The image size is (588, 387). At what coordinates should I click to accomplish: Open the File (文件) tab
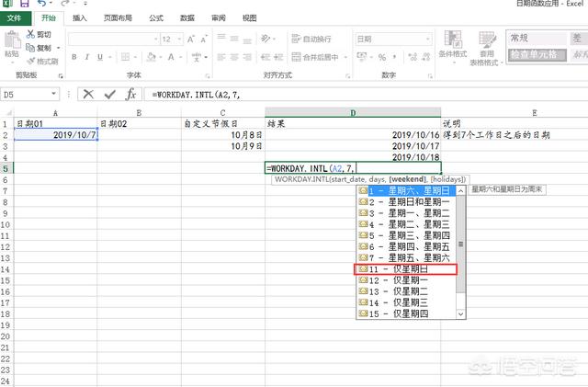point(15,17)
